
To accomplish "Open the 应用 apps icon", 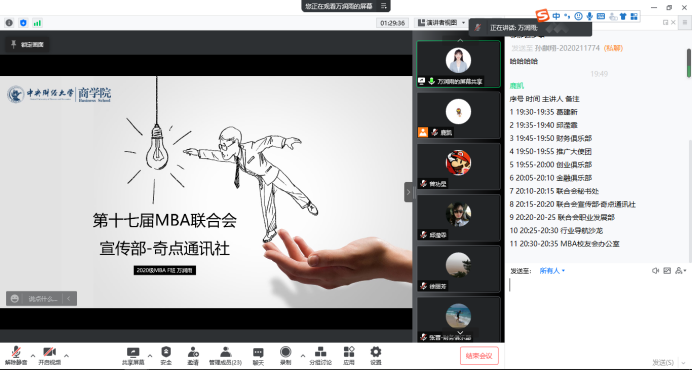I will pyautogui.click(x=349, y=355).
